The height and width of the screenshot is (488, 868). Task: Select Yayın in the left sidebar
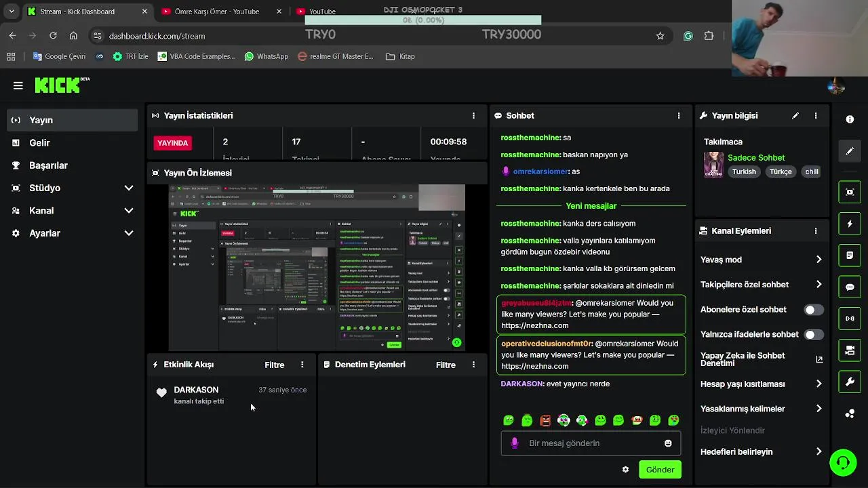(x=72, y=120)
